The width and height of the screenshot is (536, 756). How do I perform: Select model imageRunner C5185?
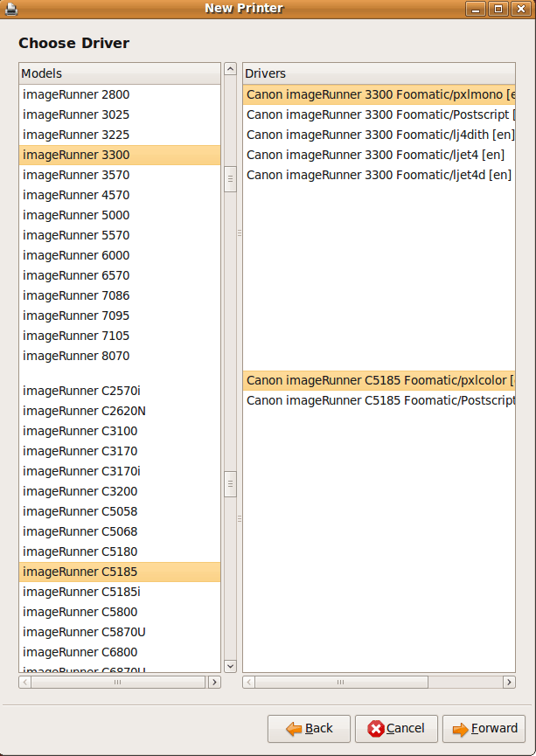tap(120, 572)
